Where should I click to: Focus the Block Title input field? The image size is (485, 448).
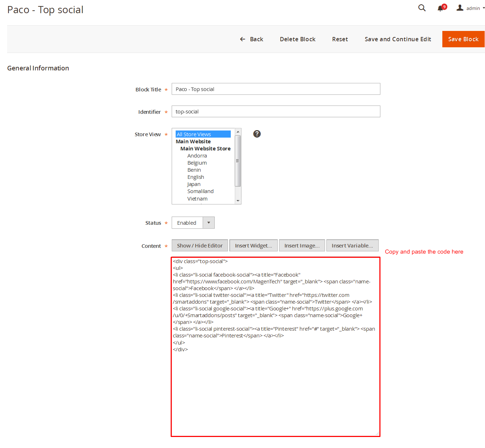point(276,89)
